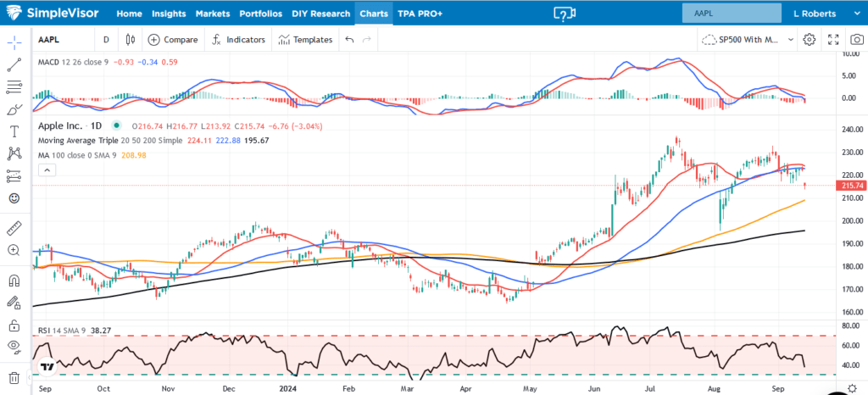Collapse the indicator legend with chevron

pos(47,170)
